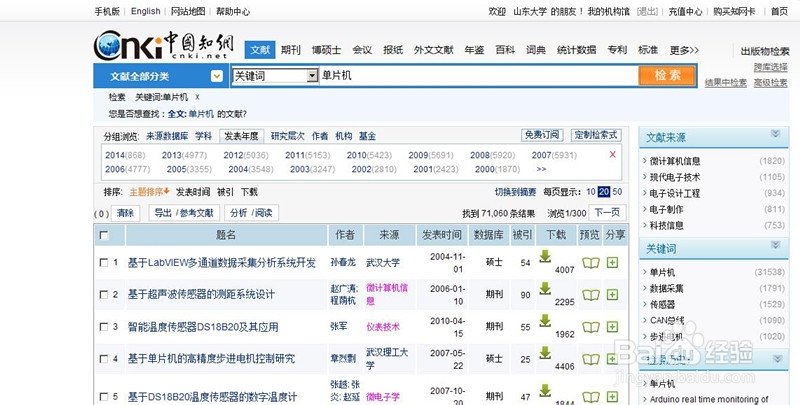Viewport: 800px width, 405px height.
Task: Collapse the 关键词 sidebar panel
Action: tap(776, 245)
